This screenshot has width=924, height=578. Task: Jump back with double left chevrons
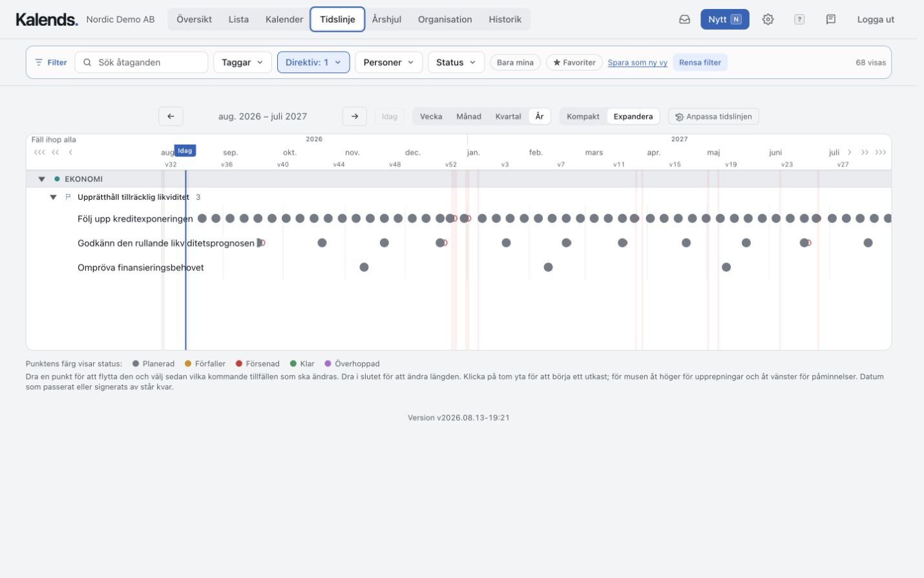coord(56,153)
